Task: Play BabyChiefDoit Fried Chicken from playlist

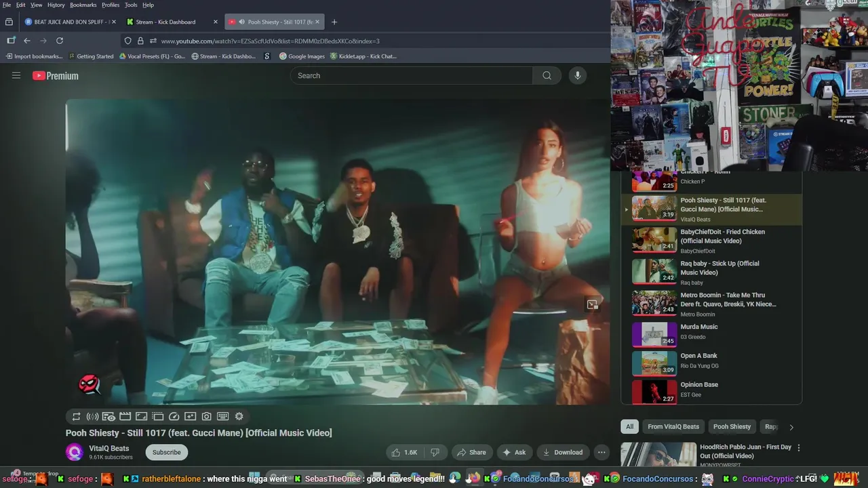Action: 711,241
